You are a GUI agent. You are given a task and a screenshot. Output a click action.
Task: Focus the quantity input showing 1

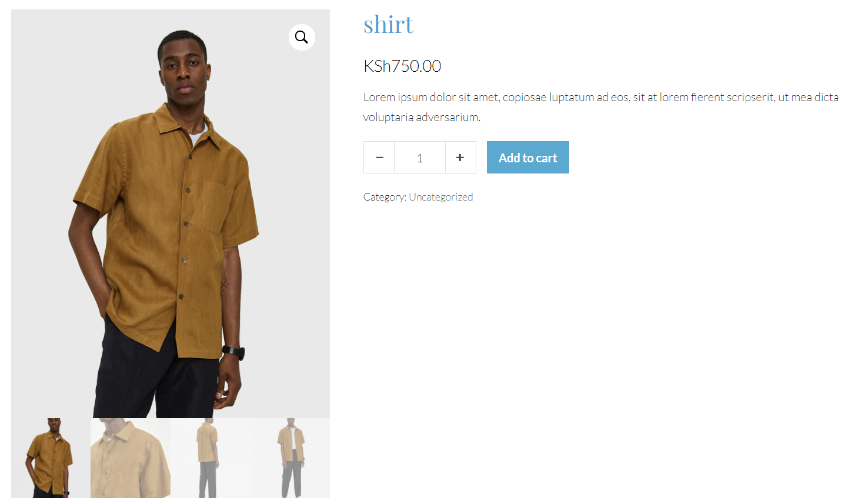point(420,158)
